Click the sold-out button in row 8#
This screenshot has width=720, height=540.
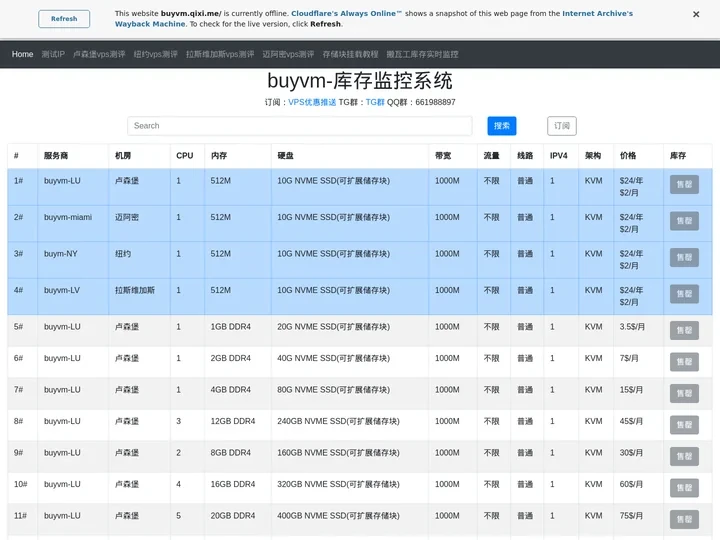point(684,425)
